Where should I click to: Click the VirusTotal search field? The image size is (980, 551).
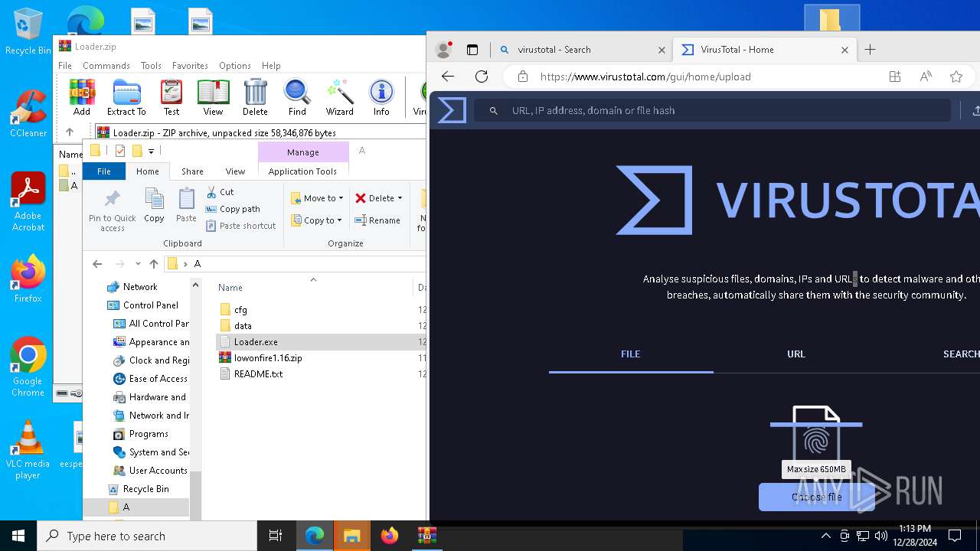712,110
